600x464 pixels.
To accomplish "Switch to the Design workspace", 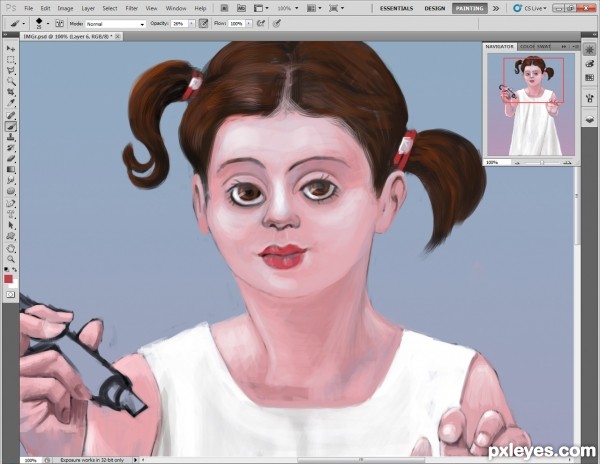I will (435, 8).
